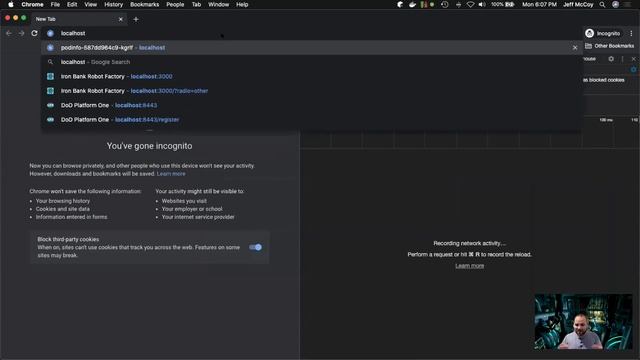Click Time Machine icon in menu bar
This screenshot has height=360, width=640.
point(445,4)
